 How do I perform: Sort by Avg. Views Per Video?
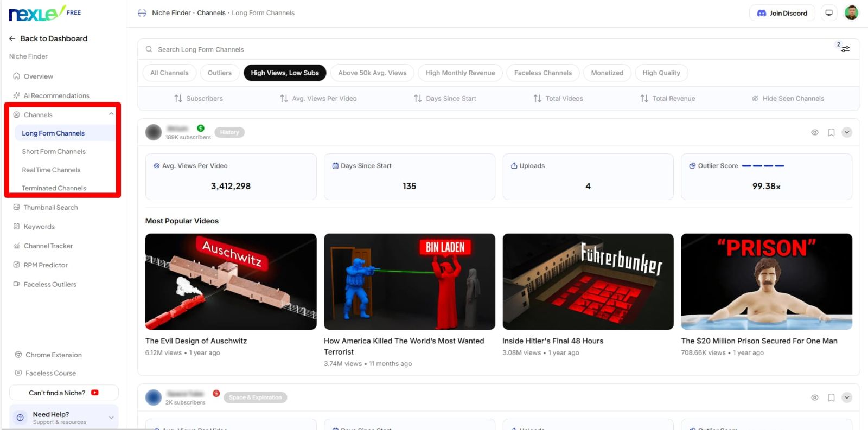318,99
